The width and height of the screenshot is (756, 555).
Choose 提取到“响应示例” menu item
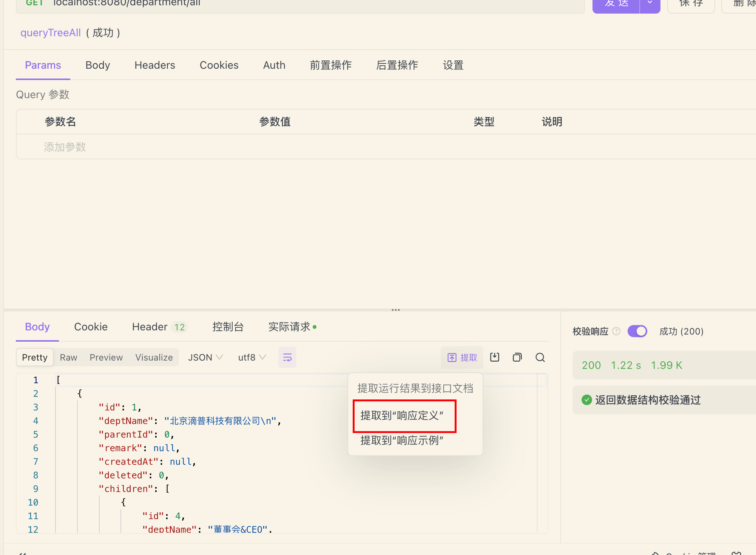tap(402, 441)
